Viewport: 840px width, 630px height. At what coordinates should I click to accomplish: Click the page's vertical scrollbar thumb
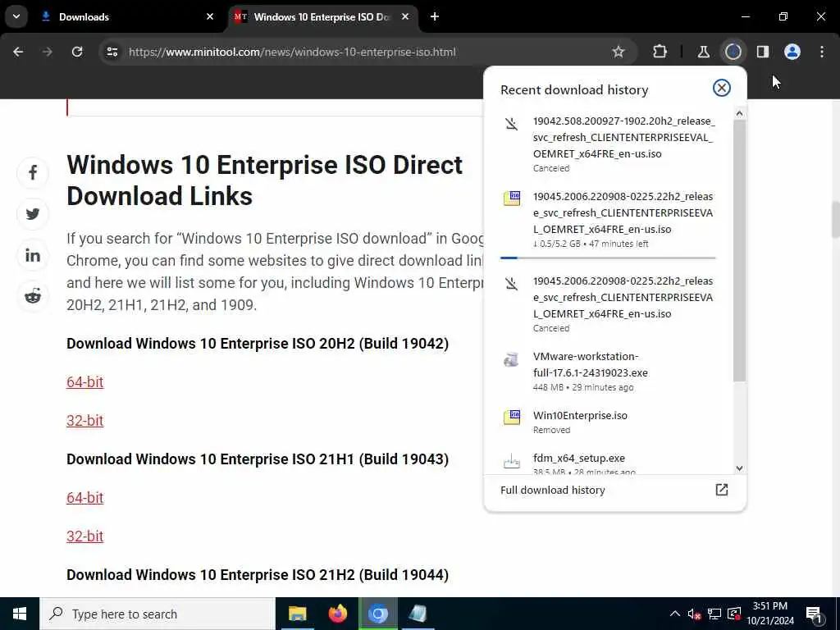(835, 220)
